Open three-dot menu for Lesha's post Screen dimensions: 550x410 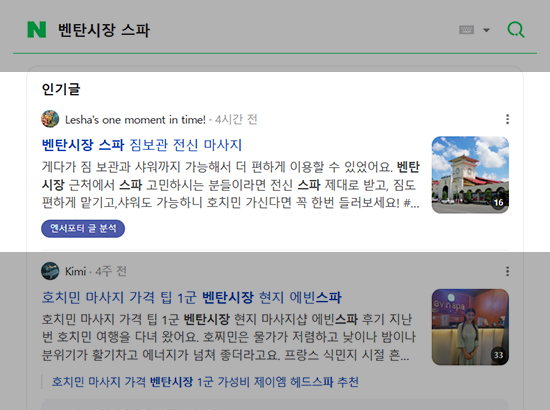pyautogui.click(x=507, y=119)
